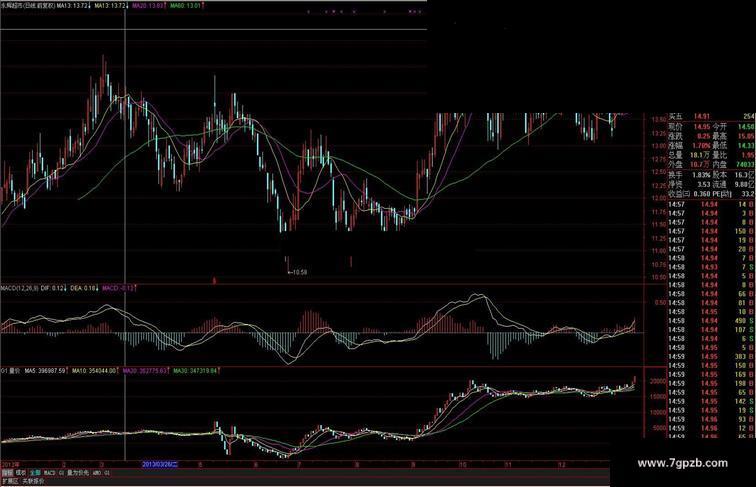Open the 扩展区 tab
Image resolution: width=756 pixels, height=487 pixels.
pyautogui.click(x=10, y=481)
